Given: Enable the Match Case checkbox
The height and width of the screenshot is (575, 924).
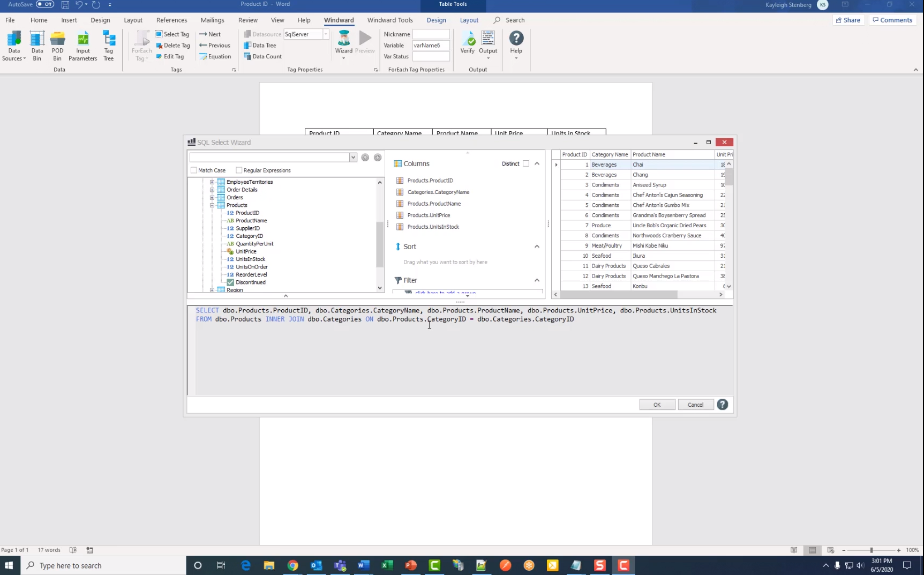Looking at the screenshot, I should (194, 170).
